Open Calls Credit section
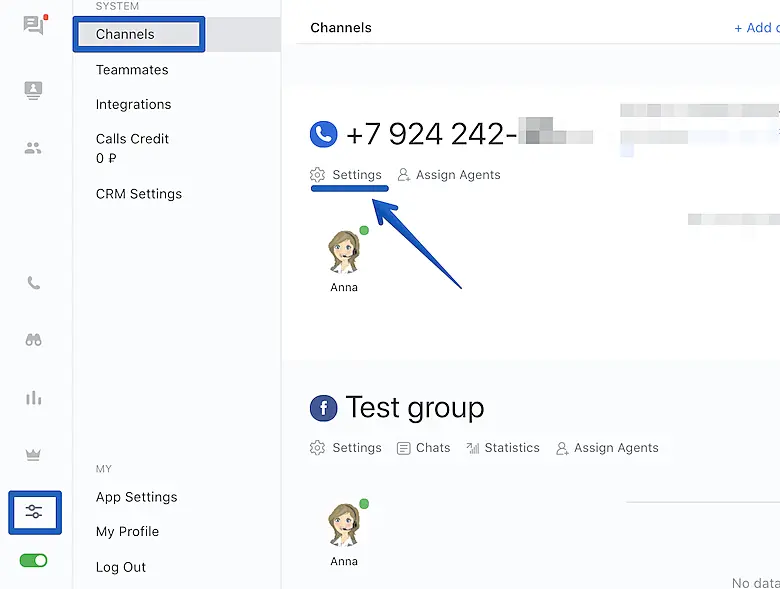780x589 pixels. (132, 139)
